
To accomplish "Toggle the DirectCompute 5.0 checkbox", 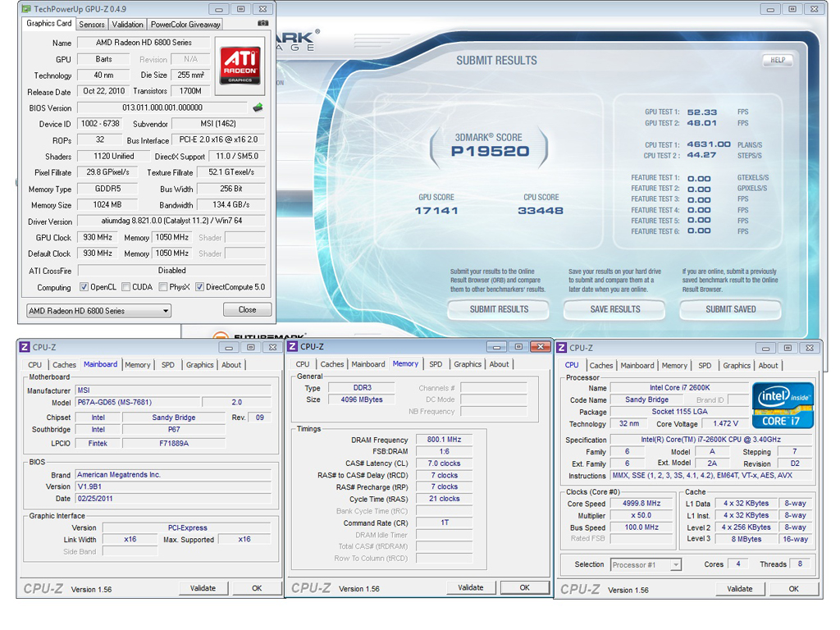I will (200, 287).
